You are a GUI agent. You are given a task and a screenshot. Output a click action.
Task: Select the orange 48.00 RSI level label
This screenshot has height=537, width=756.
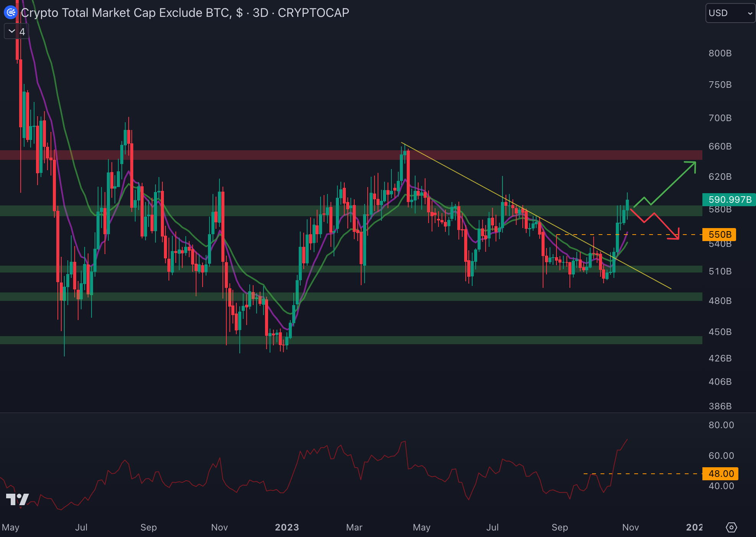coord(720,474)
